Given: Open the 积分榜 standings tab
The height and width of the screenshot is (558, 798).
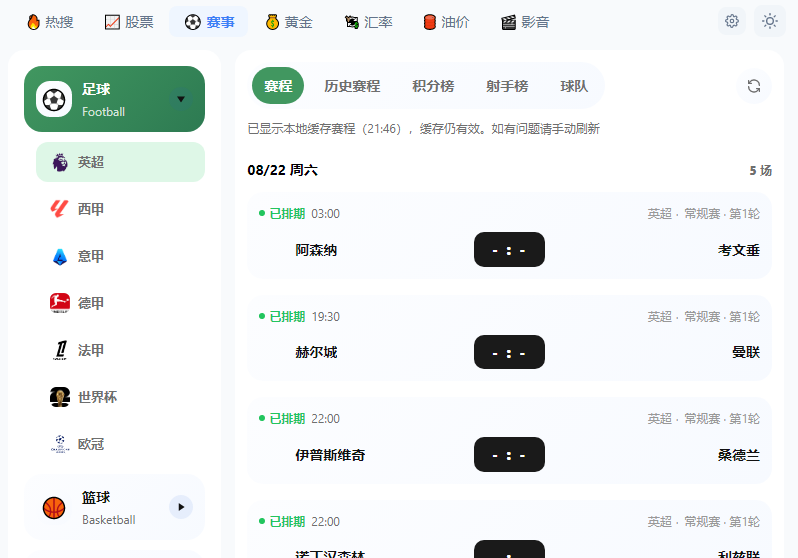Looking at the screenshot, I should tap(433, 86).
